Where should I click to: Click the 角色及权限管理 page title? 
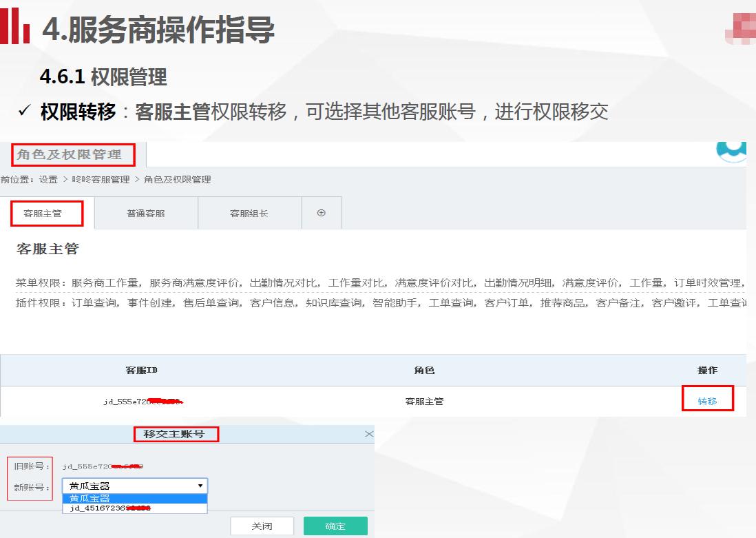(x=72, y=154)
